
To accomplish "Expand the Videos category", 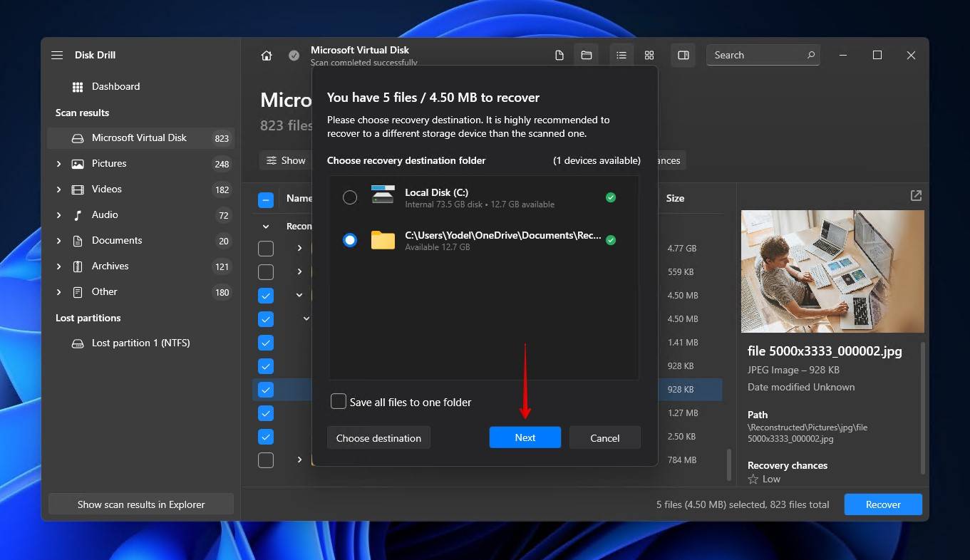I will 58,190.
